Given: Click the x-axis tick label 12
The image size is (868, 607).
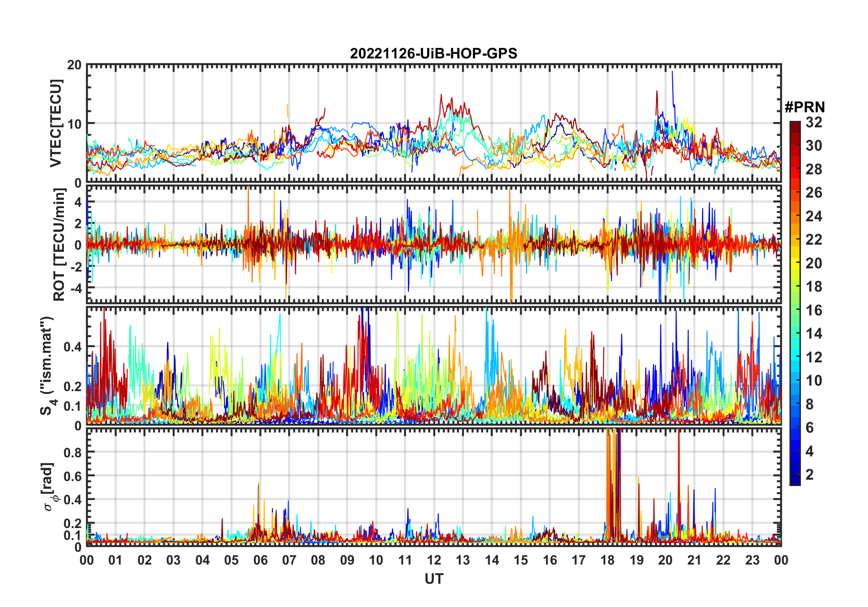Looking at the screenshot, I should [434, 560].
